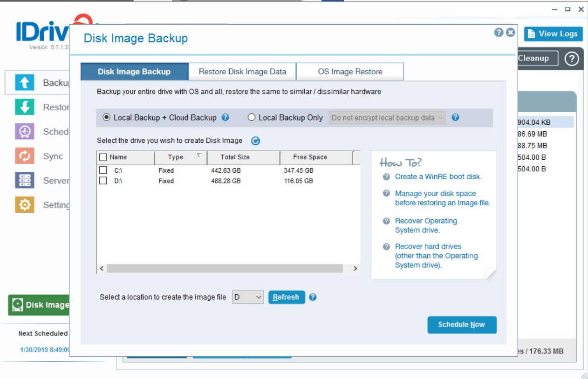
Task: Click help icon beside Recover hard drives
Action: pyautogui.click(x=386, y=247)
